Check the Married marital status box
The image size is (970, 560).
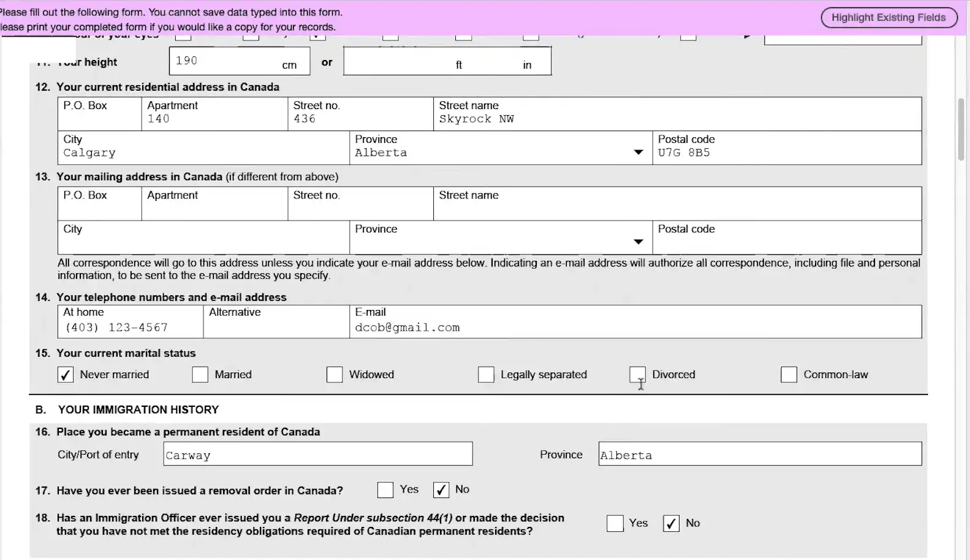click(x=200, y=375)
